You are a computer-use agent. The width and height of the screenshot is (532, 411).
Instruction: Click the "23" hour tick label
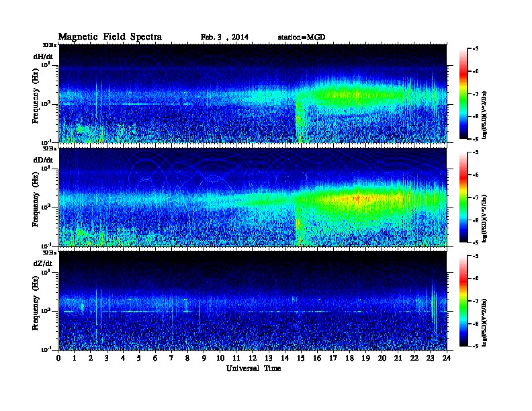point(431,359)
